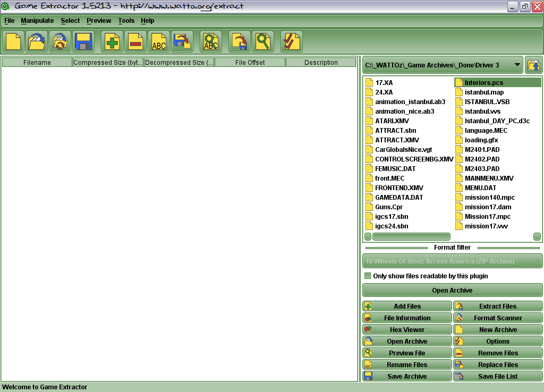Open the Tools menu

point(126,21)
